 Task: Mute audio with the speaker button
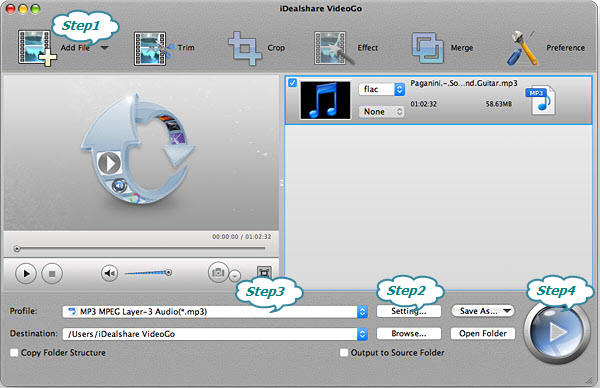click(109, 273)
